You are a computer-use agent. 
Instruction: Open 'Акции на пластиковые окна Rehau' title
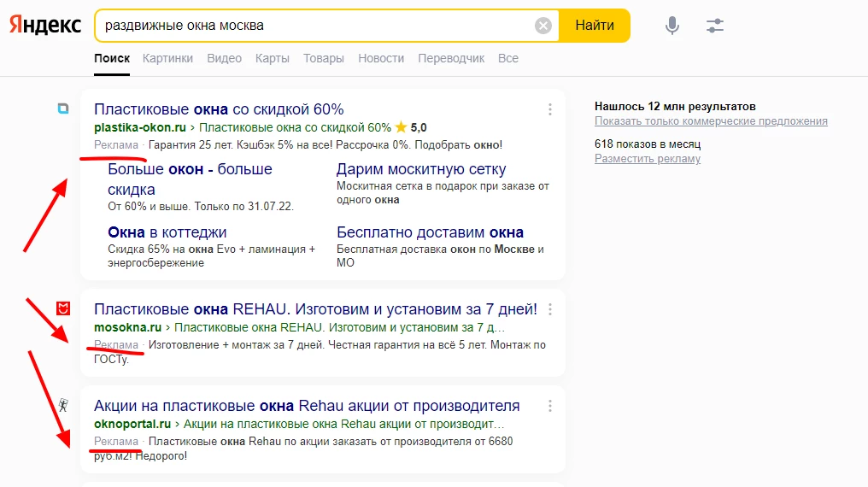(x=307, y=406)
